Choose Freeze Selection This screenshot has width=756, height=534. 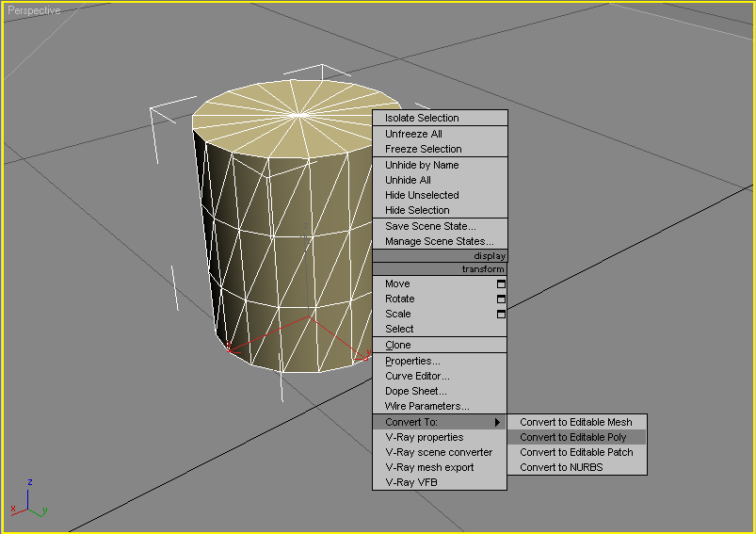tap(441, 149)
